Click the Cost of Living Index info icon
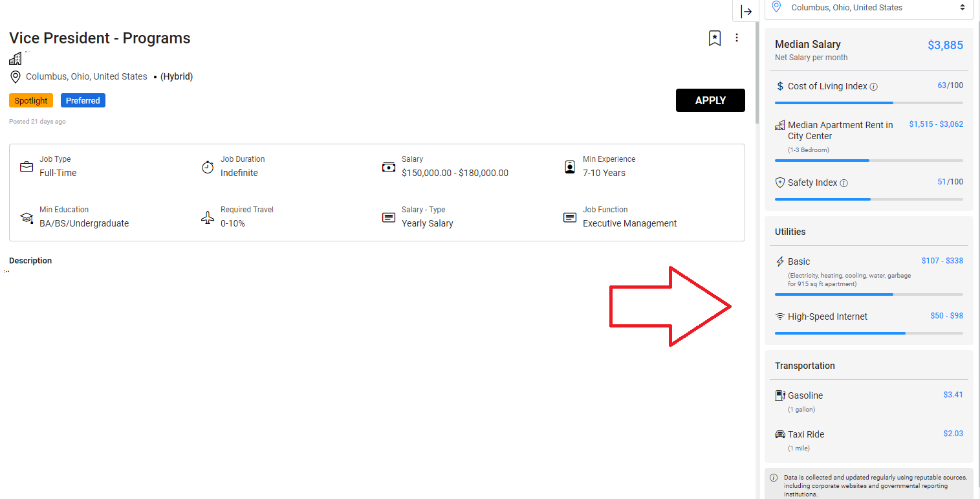Viewport: 980px width, 499px height. [x=874, y=87]
